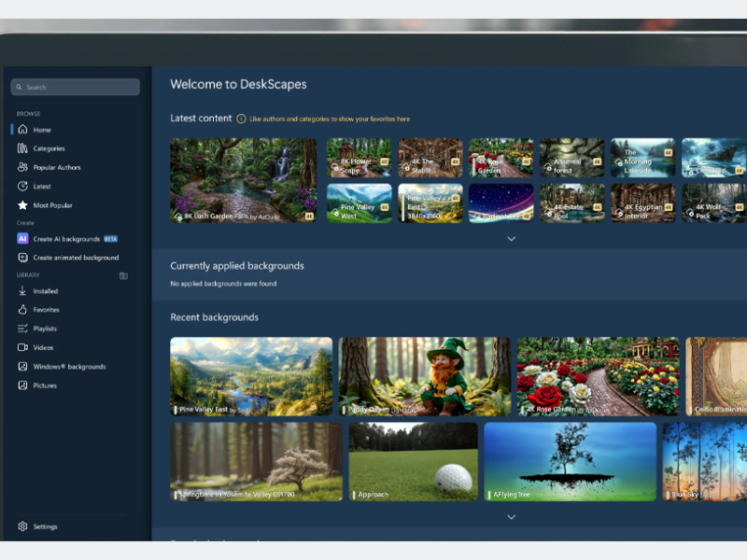Image resolution: width=747 pixels, height=560 pixels.
Task: Click the info icon next to Latest content
Action: pyautogui.click(x=241, y=119)
